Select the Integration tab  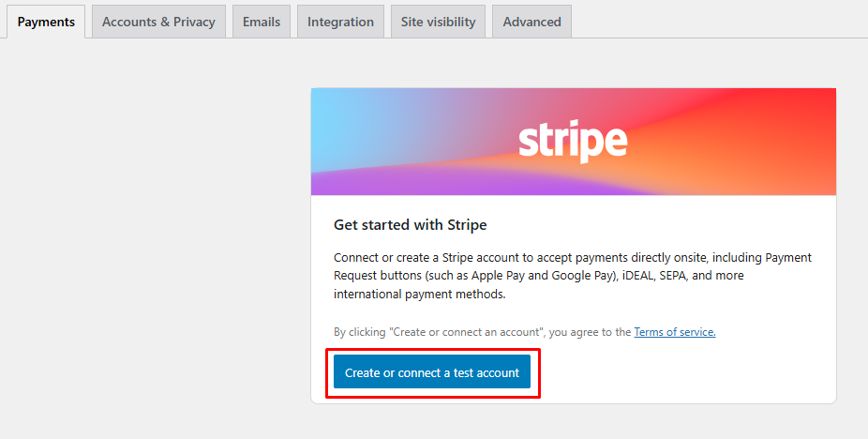(340, 22)
